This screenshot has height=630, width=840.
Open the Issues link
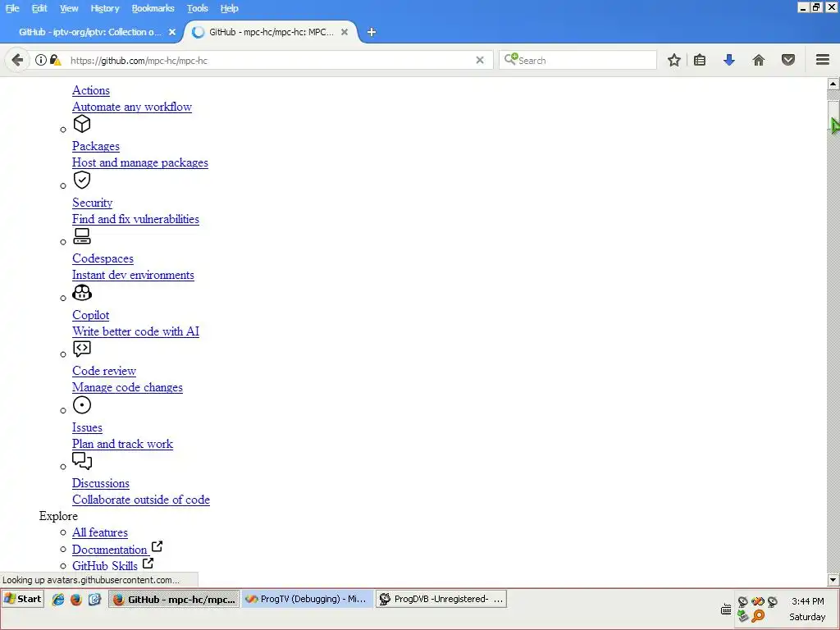[x=87, y=427]
